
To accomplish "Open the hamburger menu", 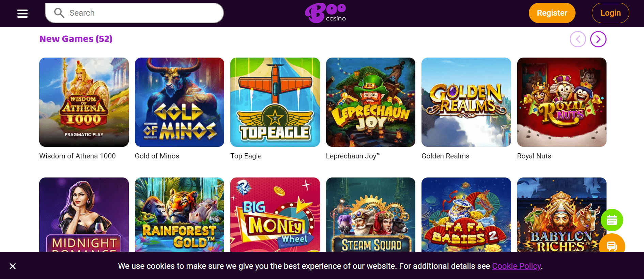I will coord(22,14).
